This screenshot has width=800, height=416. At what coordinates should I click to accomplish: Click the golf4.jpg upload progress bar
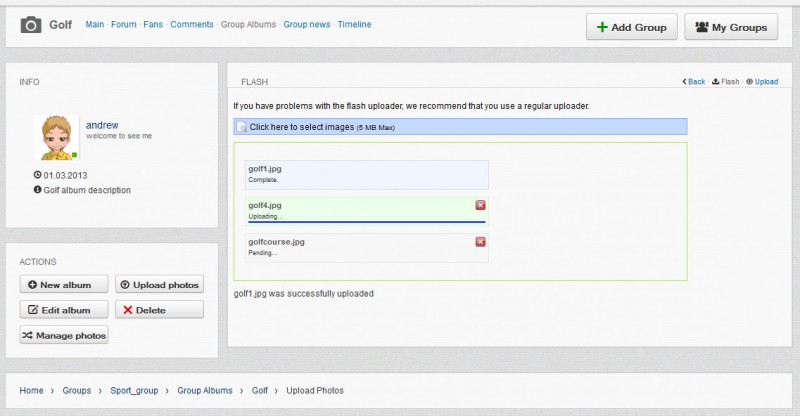click(x=366, y=222)
